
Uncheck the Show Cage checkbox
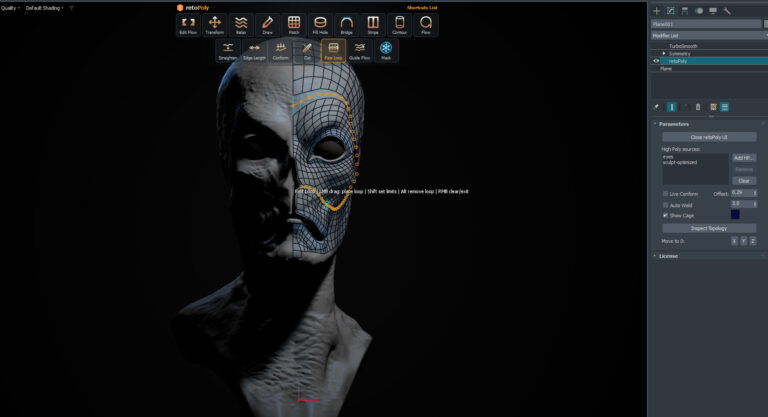[665, 215]
